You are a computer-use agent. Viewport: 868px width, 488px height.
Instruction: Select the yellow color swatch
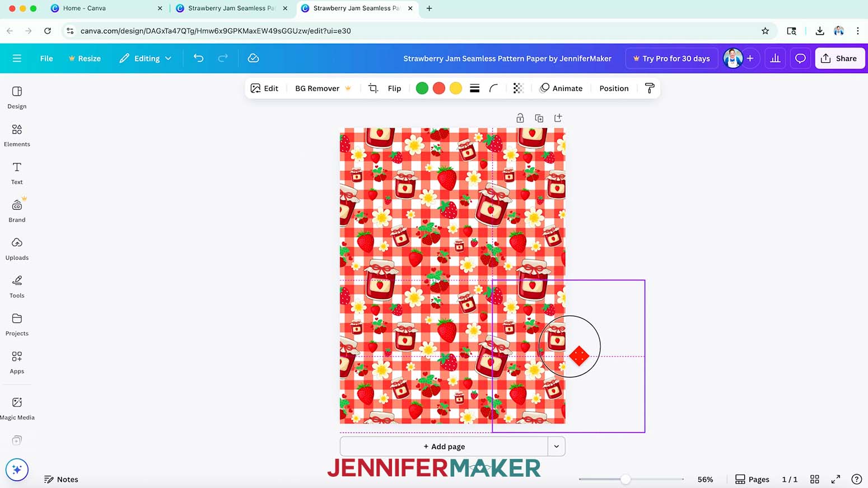tap(456, 88)
